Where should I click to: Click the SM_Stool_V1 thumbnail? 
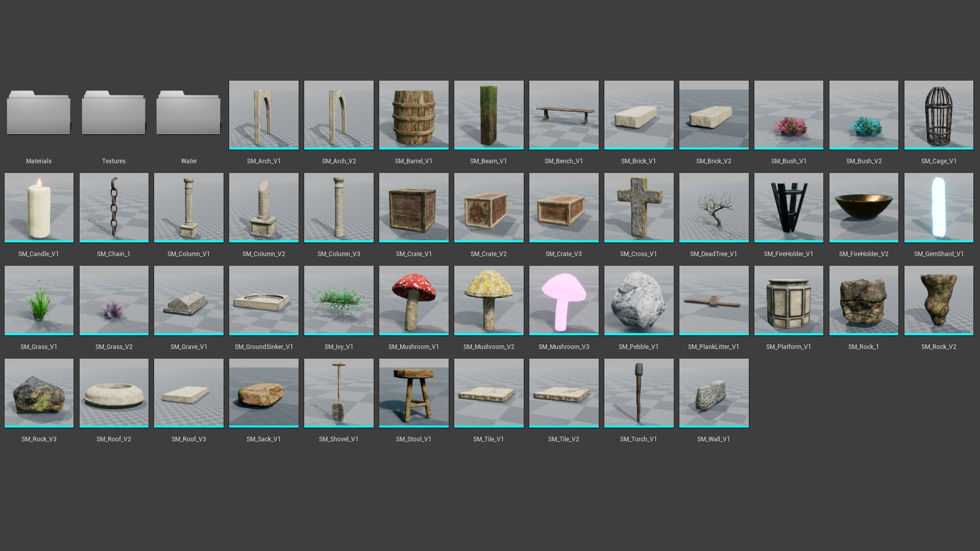tap(414, 393)
